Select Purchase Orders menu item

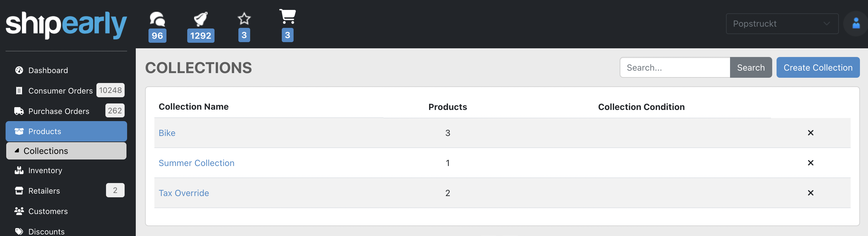(x=59, y=111)
